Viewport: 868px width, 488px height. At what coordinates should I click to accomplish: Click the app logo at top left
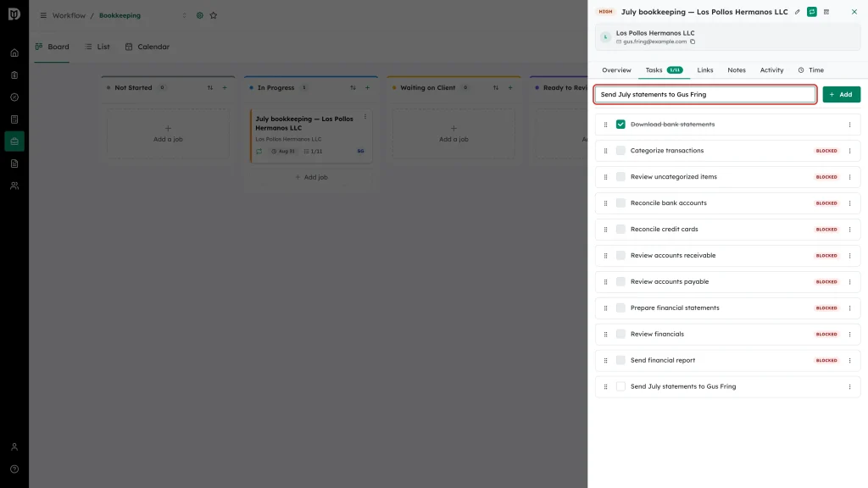(x=14, y=14)
